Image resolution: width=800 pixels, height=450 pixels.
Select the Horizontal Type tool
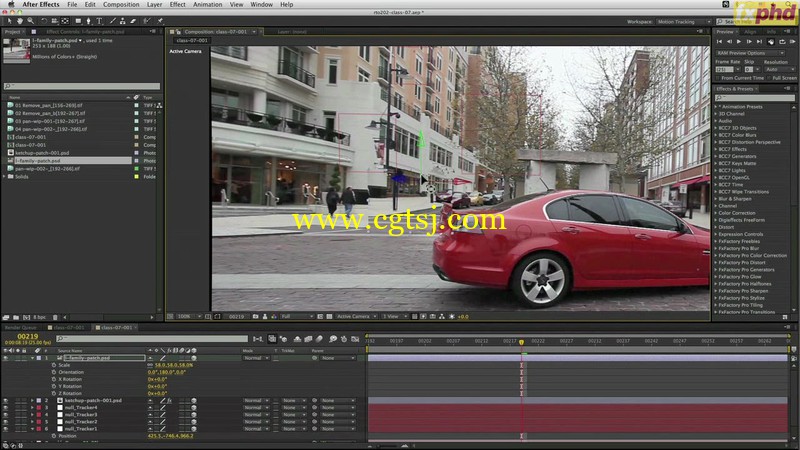pos(99,21)
